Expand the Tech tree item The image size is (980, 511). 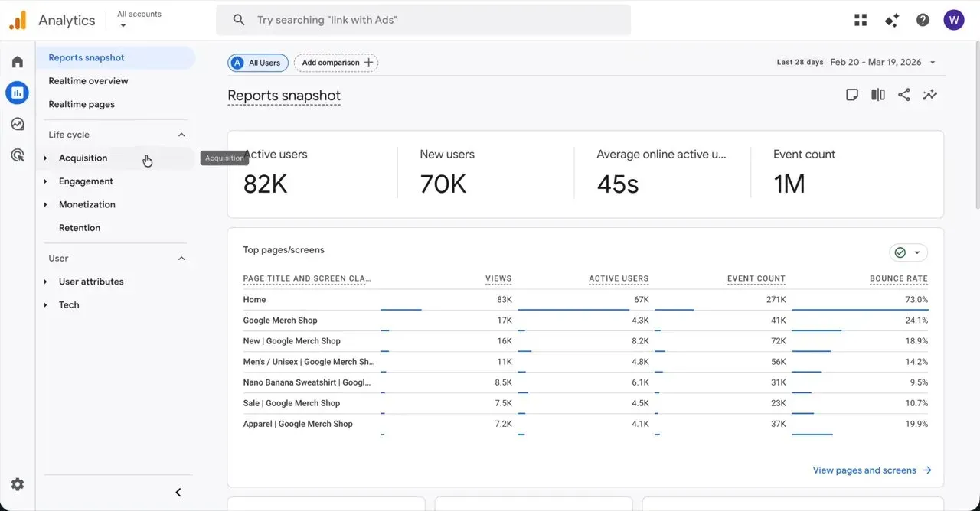click(x=46, y=305)
